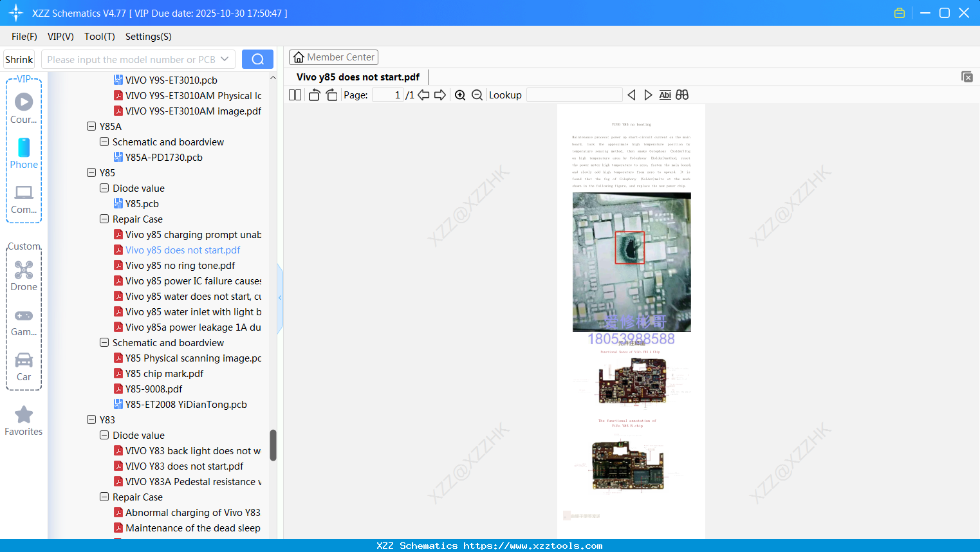
Task: Toggle the two-page view icon
Action: click(x=295, y=95)
